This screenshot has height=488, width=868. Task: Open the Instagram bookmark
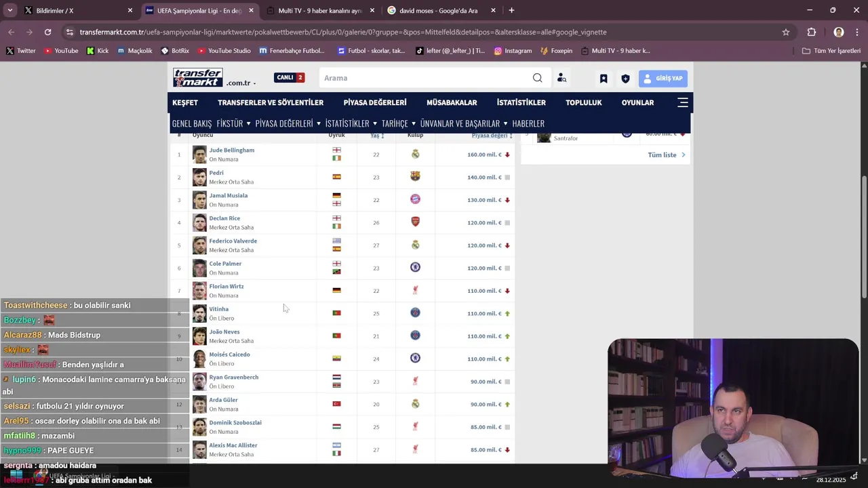pos(513,51)
